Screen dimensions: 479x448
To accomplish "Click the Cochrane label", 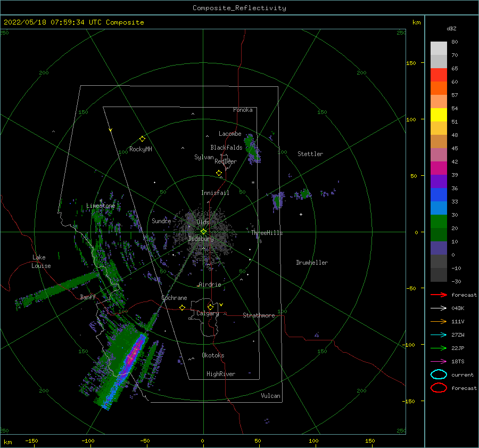I will [174, 298].
